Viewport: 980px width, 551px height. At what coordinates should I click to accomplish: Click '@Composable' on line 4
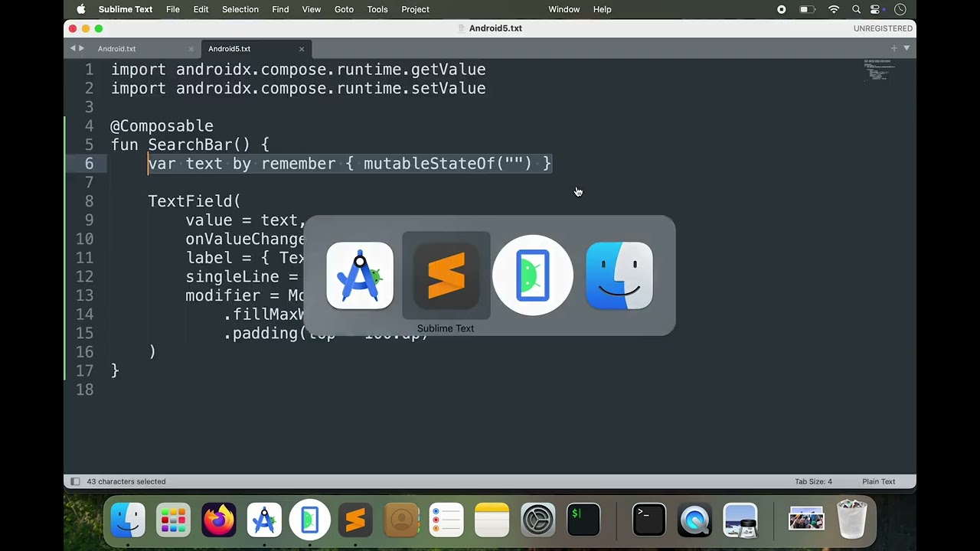coord(162,126)
